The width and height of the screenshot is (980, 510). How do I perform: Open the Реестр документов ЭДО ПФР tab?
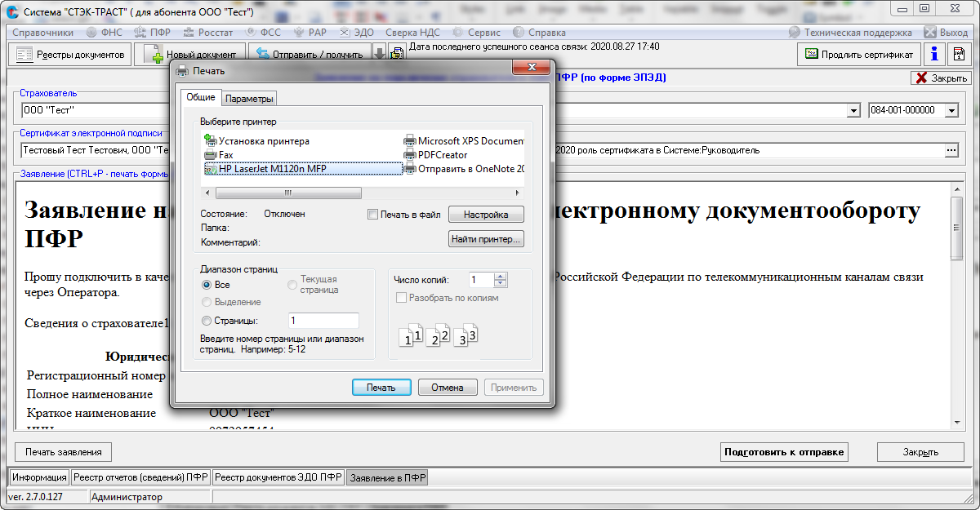click(x=278, y=477)
